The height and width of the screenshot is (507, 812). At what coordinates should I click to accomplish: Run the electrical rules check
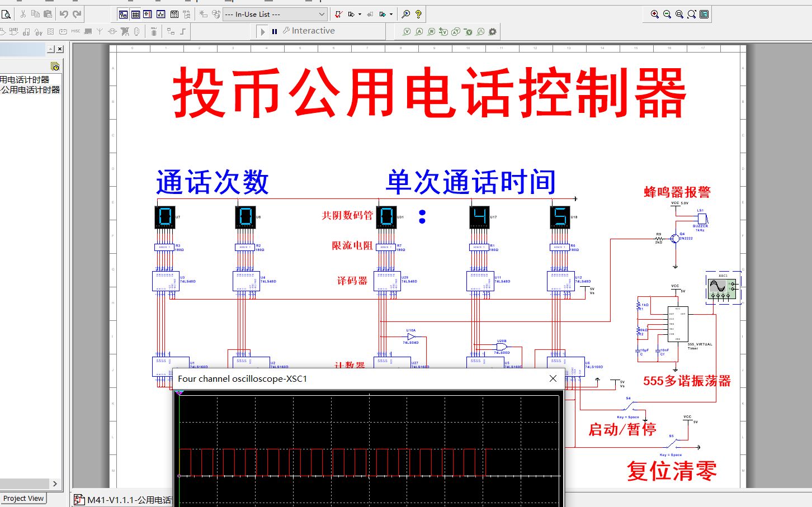click(x=339, y=14)
